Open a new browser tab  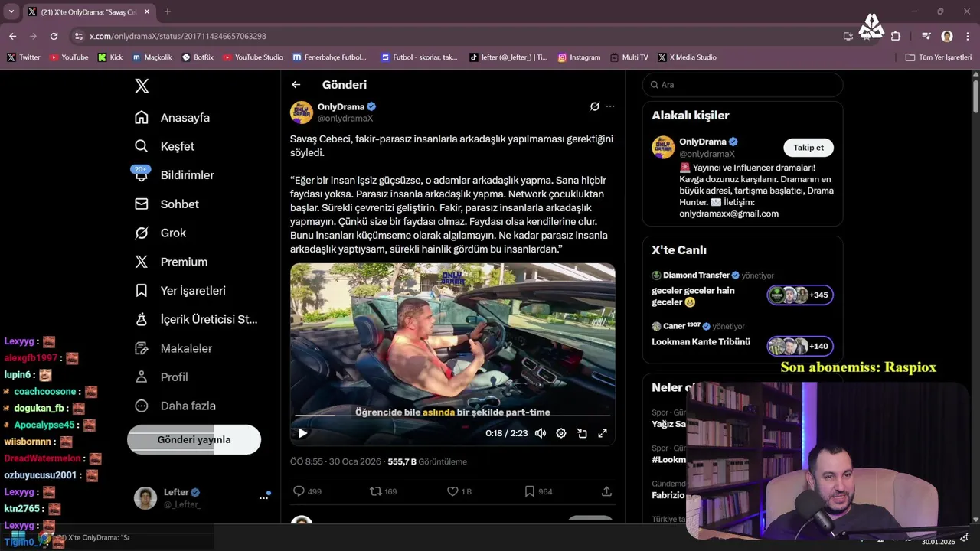pos(168,11)
